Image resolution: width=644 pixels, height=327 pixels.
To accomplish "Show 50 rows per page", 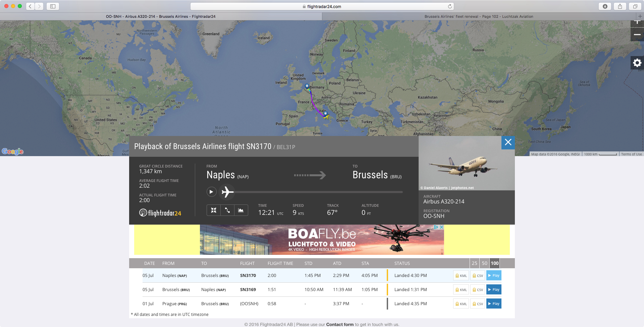I will [484, 263].
